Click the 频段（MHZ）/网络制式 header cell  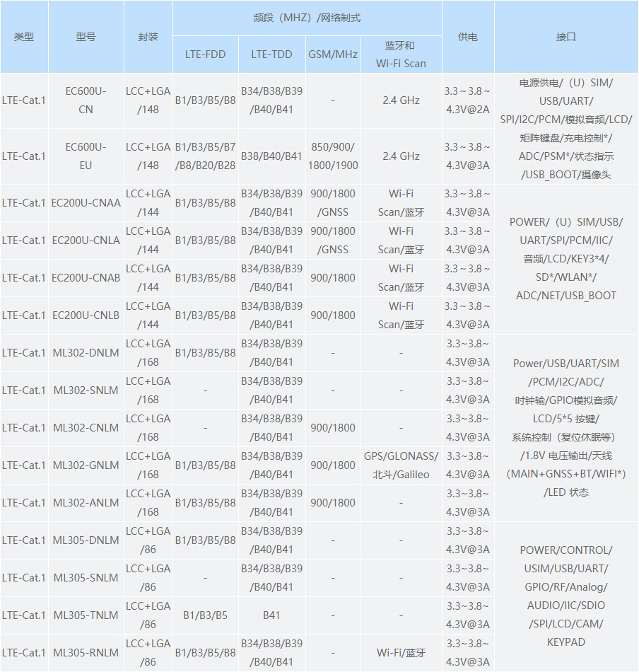(307, 18)
